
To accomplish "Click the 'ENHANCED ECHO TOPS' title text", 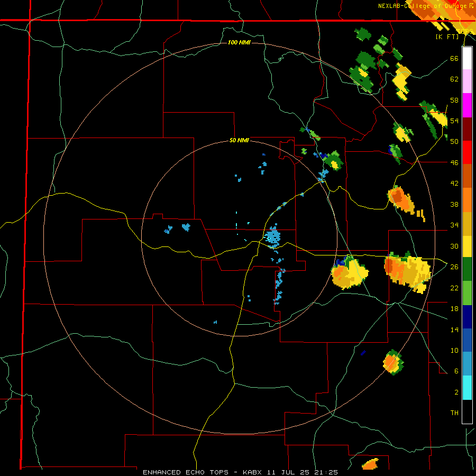I will coord(186,472).
